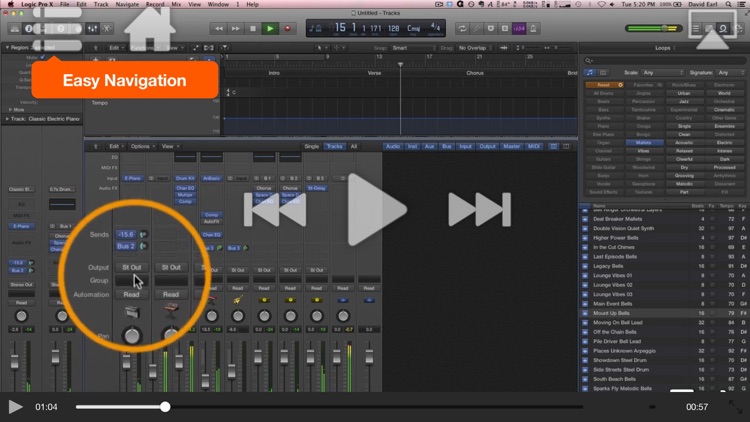Open the Mix menu

click(176, 4)
